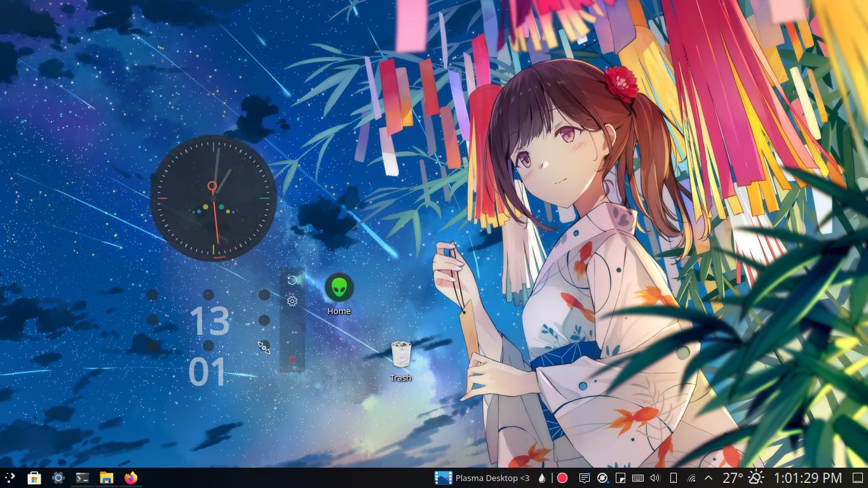Open the phone tray icon

pos(674,478)
